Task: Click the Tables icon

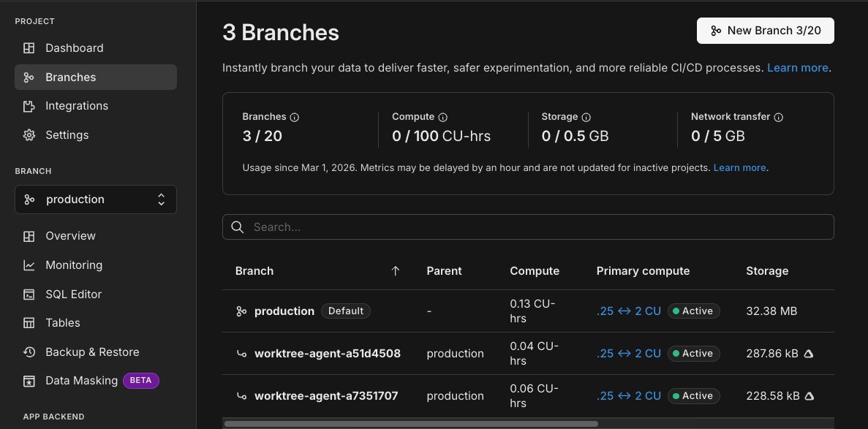Action: (29, 323)
